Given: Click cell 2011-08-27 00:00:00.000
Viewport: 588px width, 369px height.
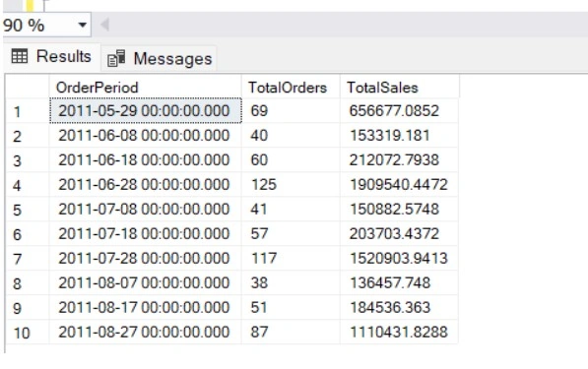Looking at the screenshot, I should 145,333.
